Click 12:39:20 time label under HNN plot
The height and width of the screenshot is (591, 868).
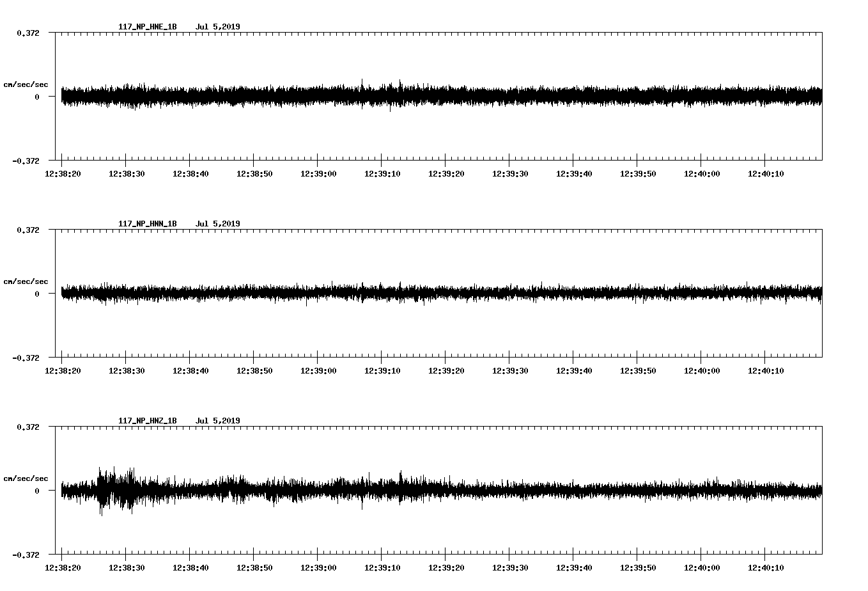tap(446, 371)
